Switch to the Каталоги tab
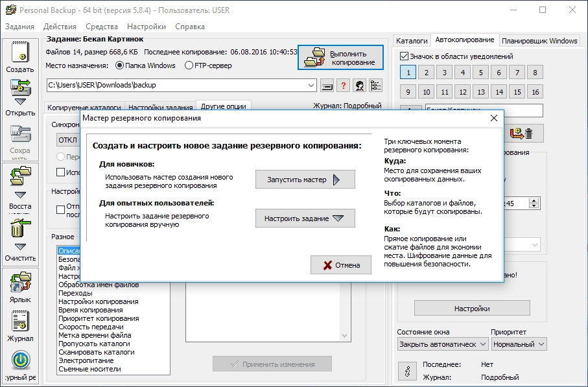Image resolution: width=588 pixels, height=387 pixels. coord(412,41)
